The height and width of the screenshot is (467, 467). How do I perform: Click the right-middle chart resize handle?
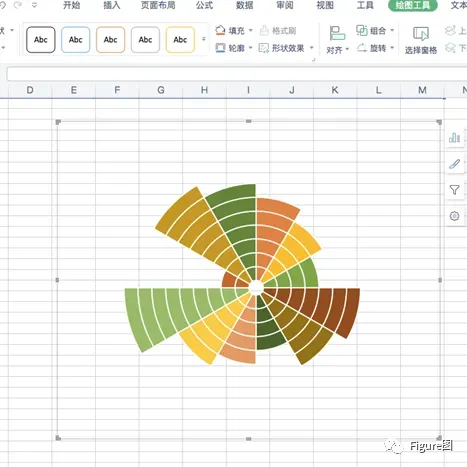(x=440, y=280)
